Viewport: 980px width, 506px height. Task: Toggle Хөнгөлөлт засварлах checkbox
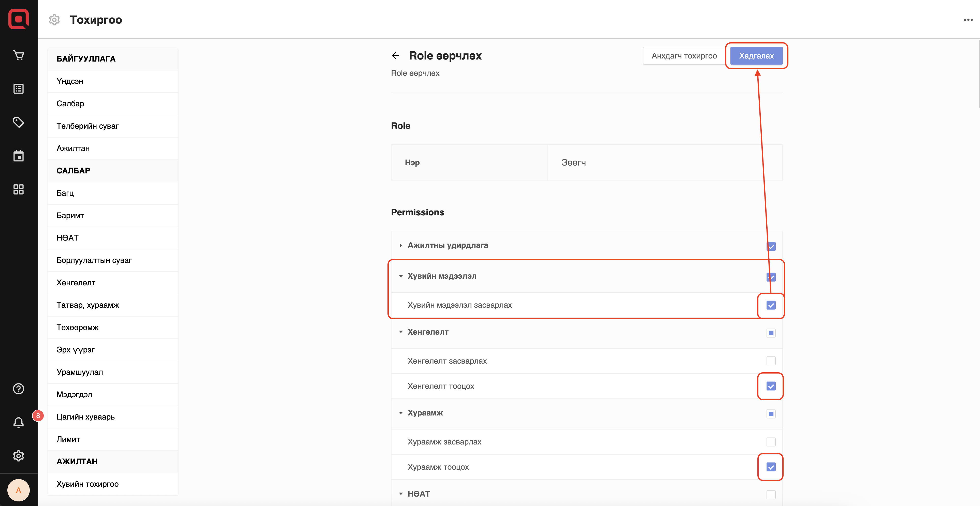[x=771, y=361]
